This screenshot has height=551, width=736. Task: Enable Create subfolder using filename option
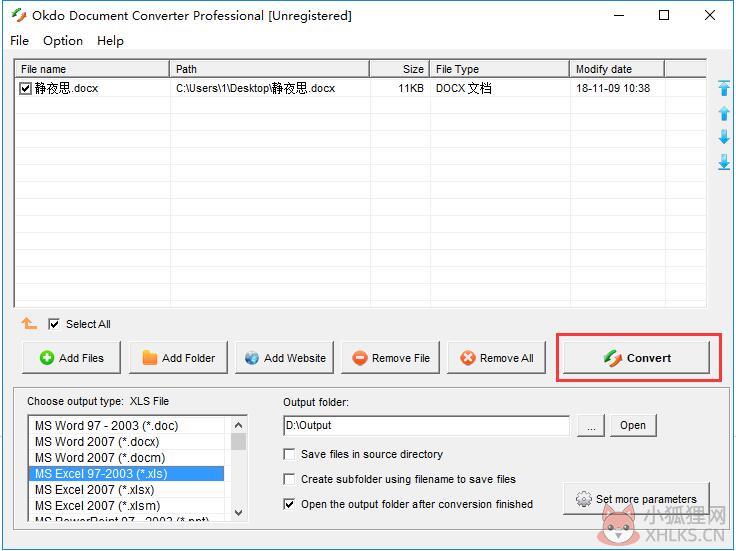pyautogui.click(x=289, y=479)
